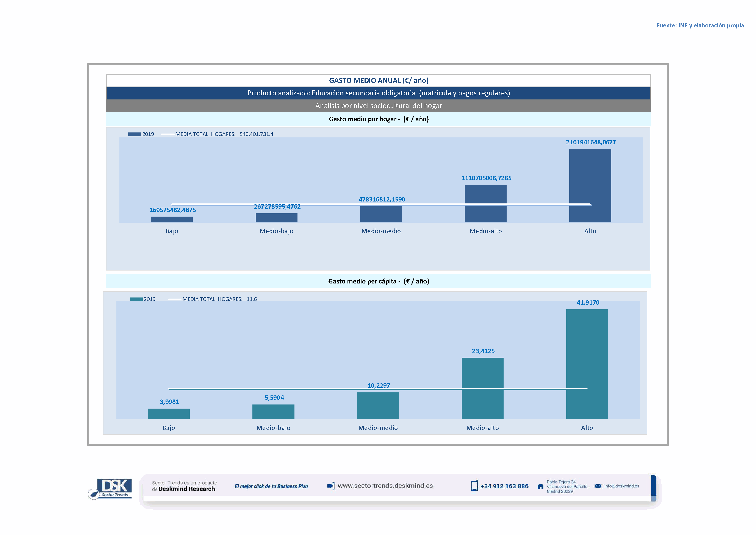756x535 pixels.
Task: Click the mobile phone icon in the footer
Action: tap(474, 486)
